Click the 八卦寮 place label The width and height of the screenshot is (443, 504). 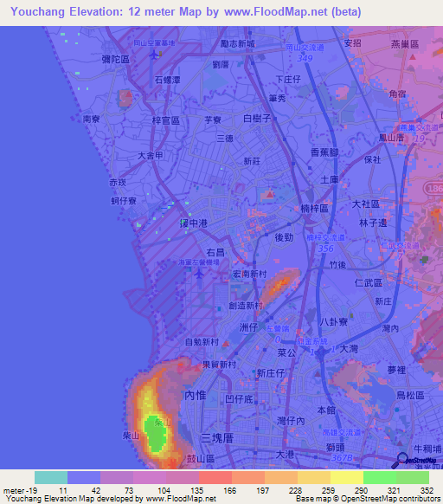[x=333, y=322]
